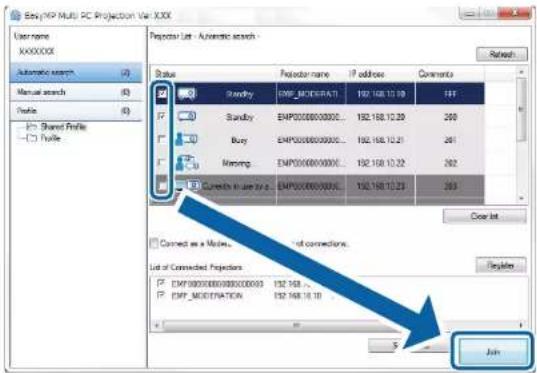Uncheck the first Standby projector checkbox
The height and width of the screenshot is (373, 537).
coord(162,93)
